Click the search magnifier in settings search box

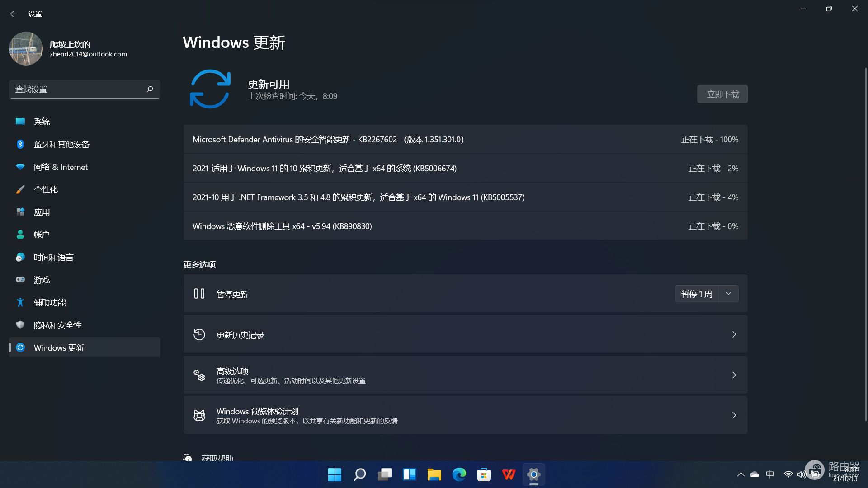point(150,89)
